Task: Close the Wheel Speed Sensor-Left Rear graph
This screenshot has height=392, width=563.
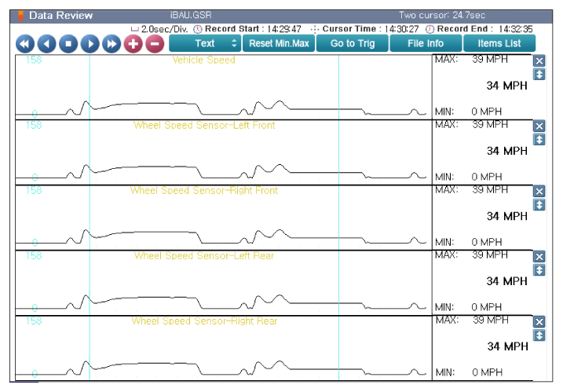Action: pos(539,257)
